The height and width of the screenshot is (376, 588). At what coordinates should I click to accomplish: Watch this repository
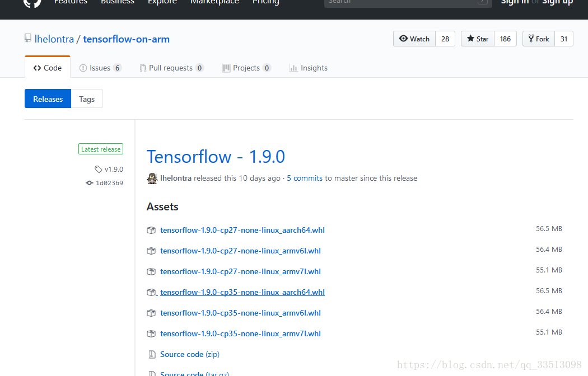tap(414, 39)
